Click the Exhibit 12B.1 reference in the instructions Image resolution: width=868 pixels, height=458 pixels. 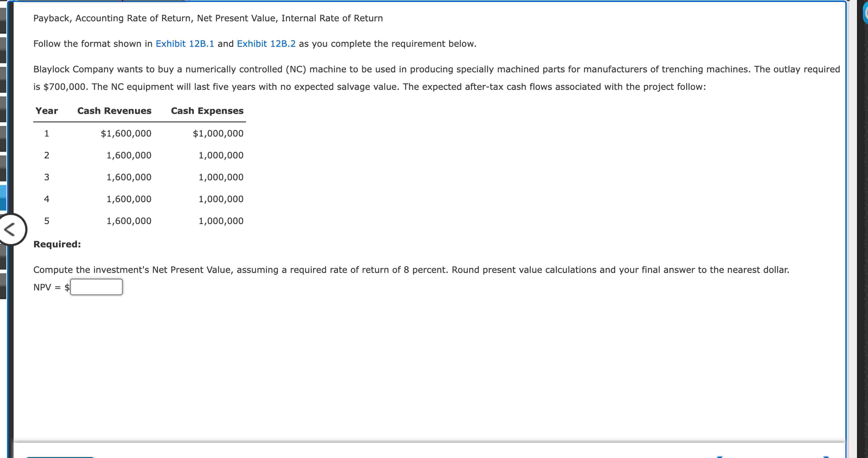pos(185,43)
